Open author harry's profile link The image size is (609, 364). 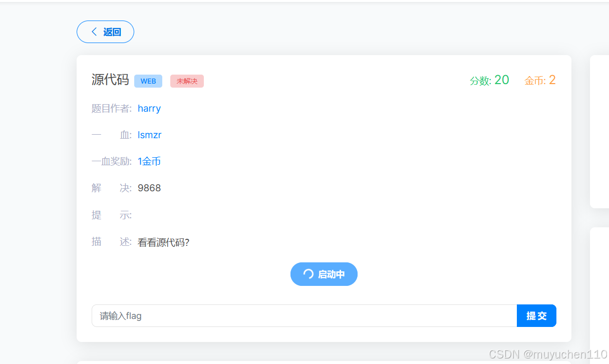click(149, 108)
